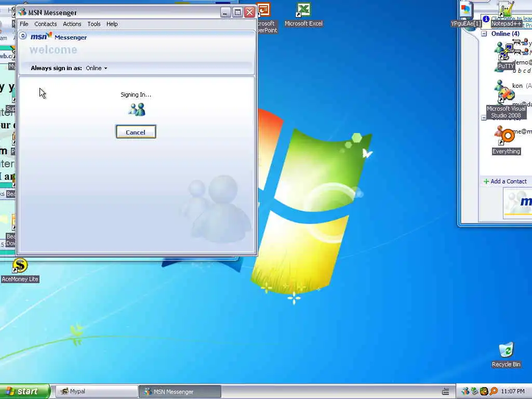Viewport: 532px width, 399px height.
Task: Collapse the second contact group in contact list
Action: tap(484, 118)
